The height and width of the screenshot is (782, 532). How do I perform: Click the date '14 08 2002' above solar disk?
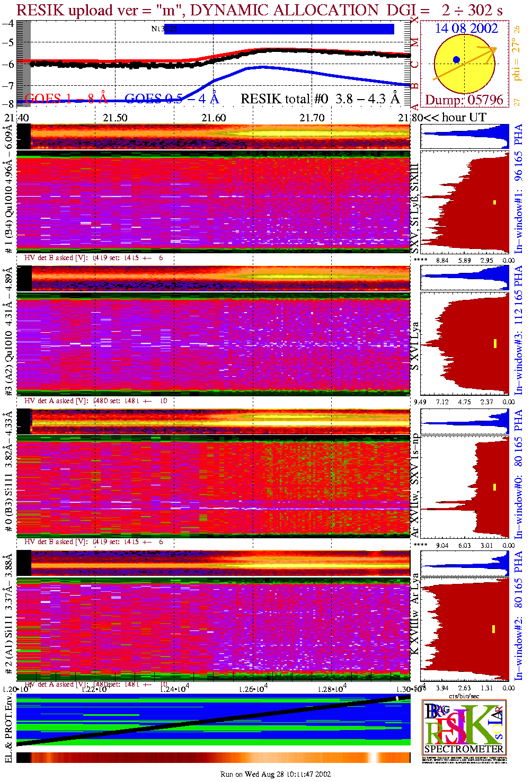pos(466,29)
